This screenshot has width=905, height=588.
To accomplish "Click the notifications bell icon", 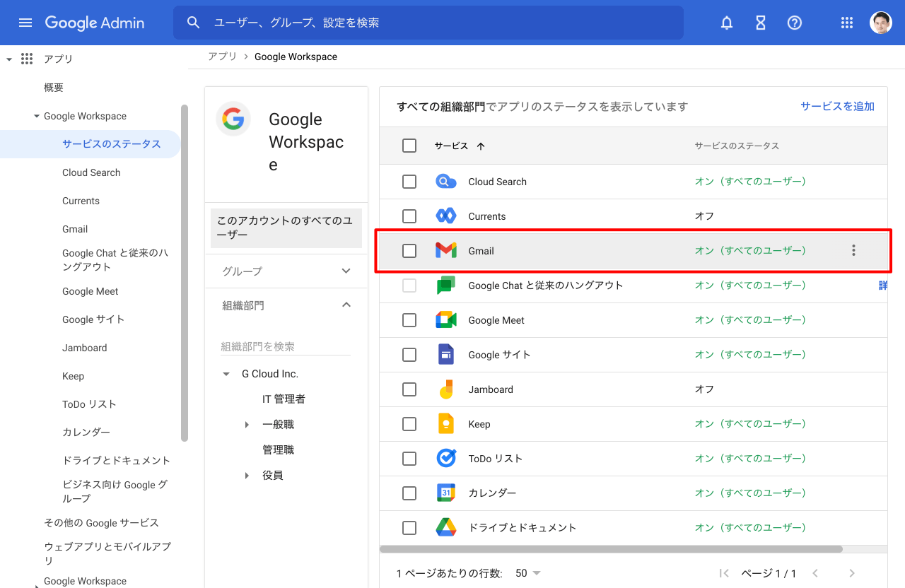I will tap(726, 23).
